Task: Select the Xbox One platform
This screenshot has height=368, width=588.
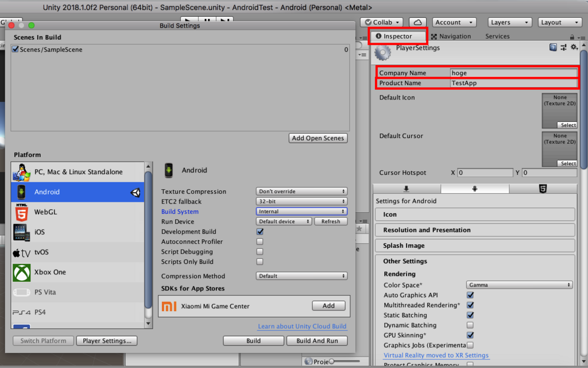Action: (78, 272)
